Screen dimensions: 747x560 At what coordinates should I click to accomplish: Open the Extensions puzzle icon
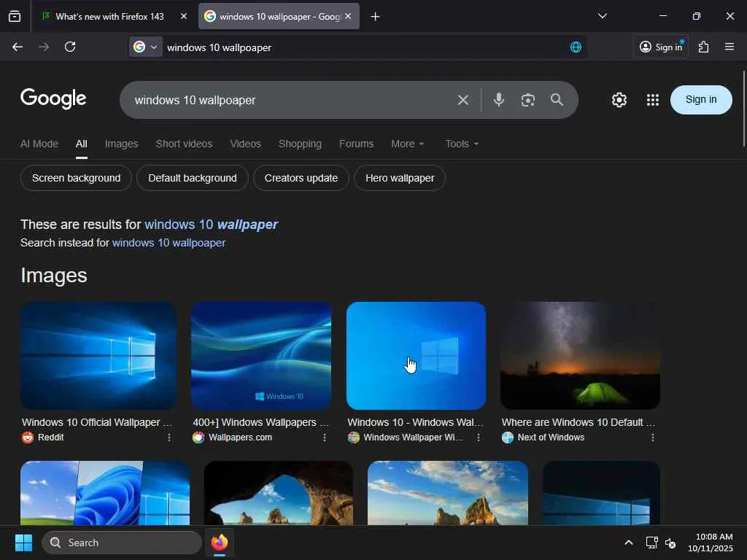[x=704, y=47]
